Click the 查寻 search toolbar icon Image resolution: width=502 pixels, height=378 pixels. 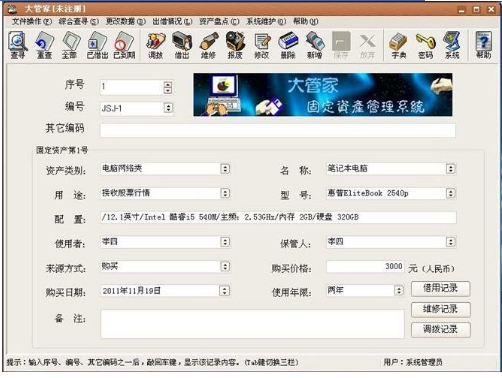(x=18, y=45)
